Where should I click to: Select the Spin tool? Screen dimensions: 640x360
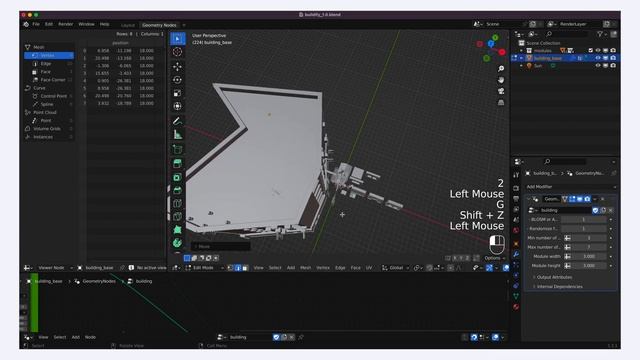point(178,243)
